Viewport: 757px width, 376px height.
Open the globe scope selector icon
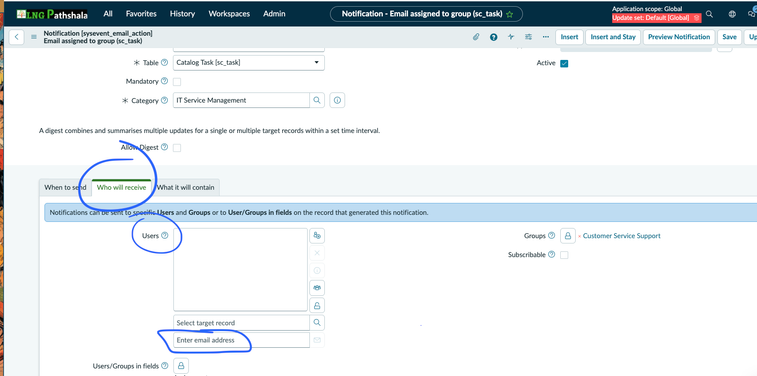click(x=732, y=14)
